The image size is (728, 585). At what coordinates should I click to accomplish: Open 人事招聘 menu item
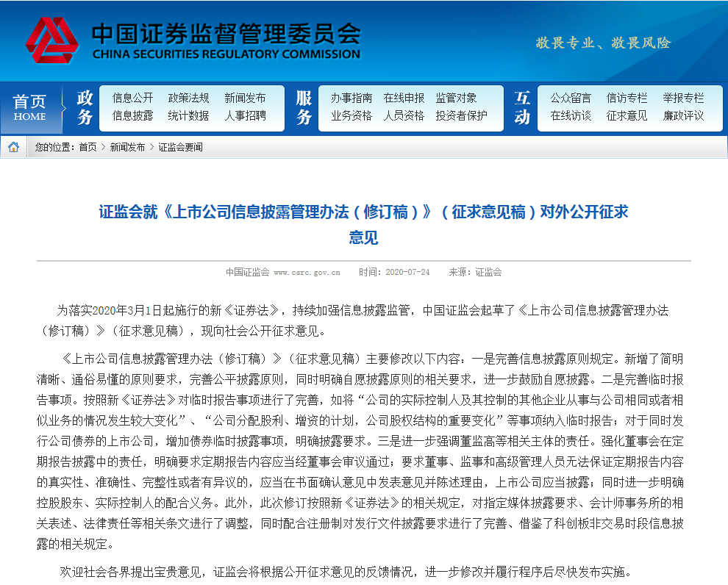(x=245, y=115)
